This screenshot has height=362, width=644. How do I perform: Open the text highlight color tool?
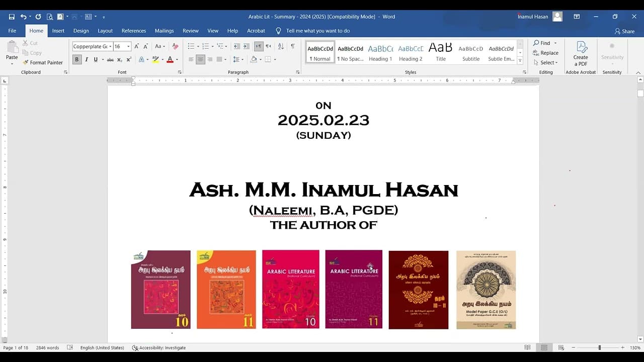(156, 59)
